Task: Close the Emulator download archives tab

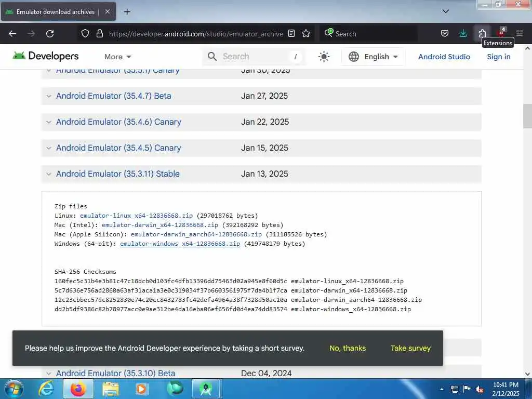Action: [107, 11]
